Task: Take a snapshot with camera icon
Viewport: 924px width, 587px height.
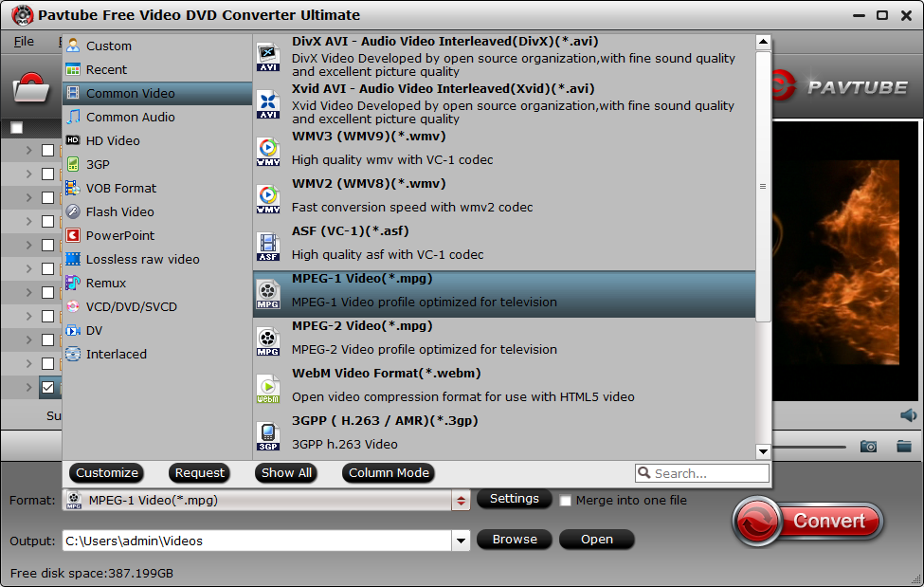Action: click(868, 446)
